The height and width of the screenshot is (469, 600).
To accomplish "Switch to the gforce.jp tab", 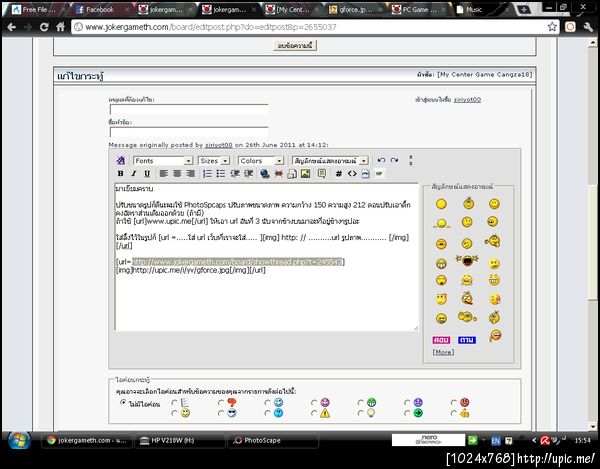I will point(355,10).
